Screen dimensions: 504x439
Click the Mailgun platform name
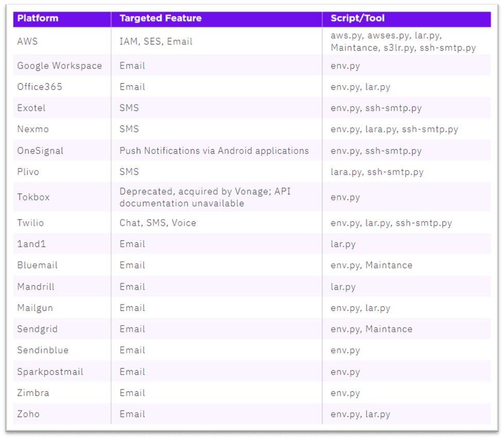point(35,308)
